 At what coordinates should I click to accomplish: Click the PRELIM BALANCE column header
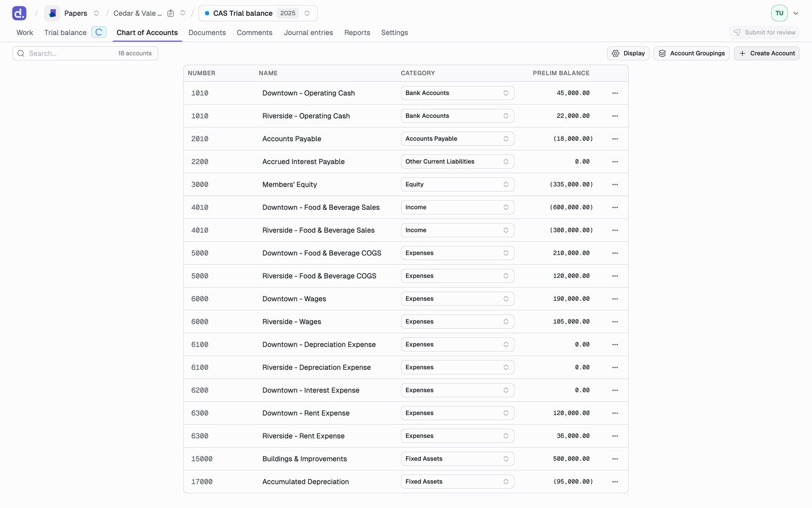[x=561, y=73]
